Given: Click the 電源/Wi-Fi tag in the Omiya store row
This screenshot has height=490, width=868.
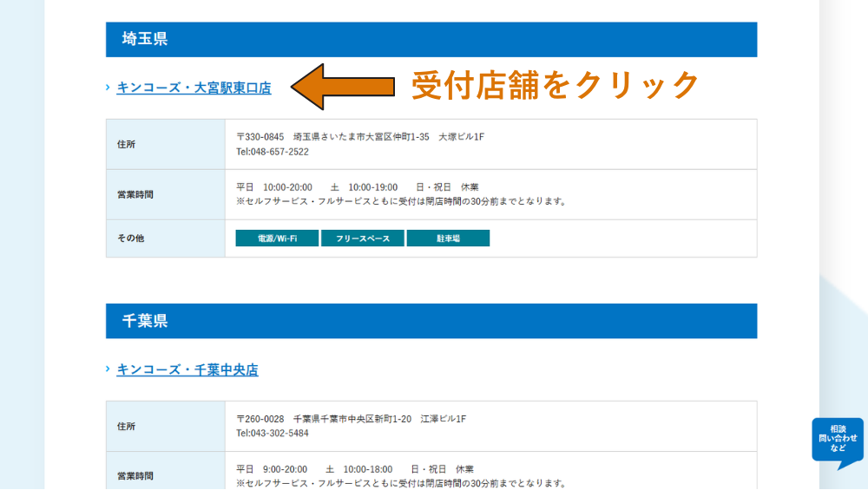Looking at the screenshot, I should [x=278, y=238].
